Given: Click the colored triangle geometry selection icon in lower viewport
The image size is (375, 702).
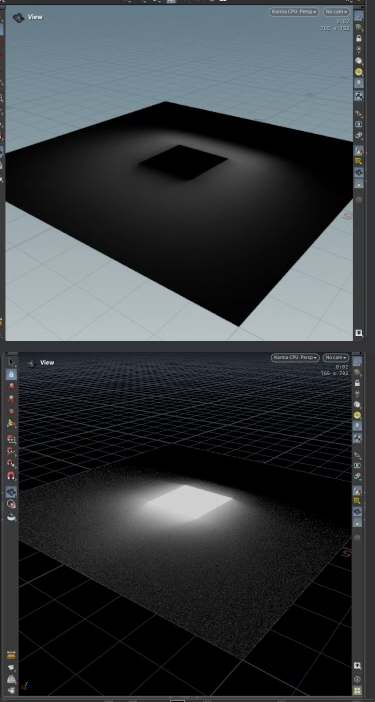Looking at the screenshot, I should pos(12,423).
